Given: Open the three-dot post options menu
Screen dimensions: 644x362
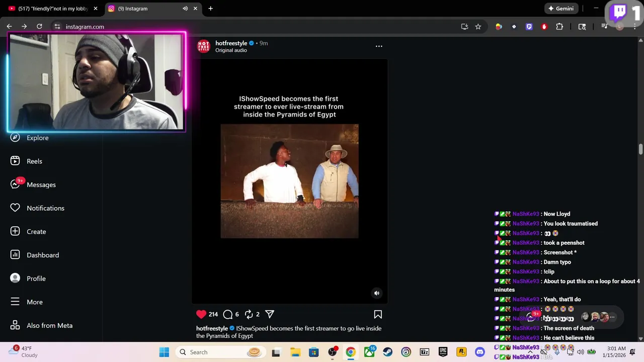Looking at the screenshot, I should (379, 46).
